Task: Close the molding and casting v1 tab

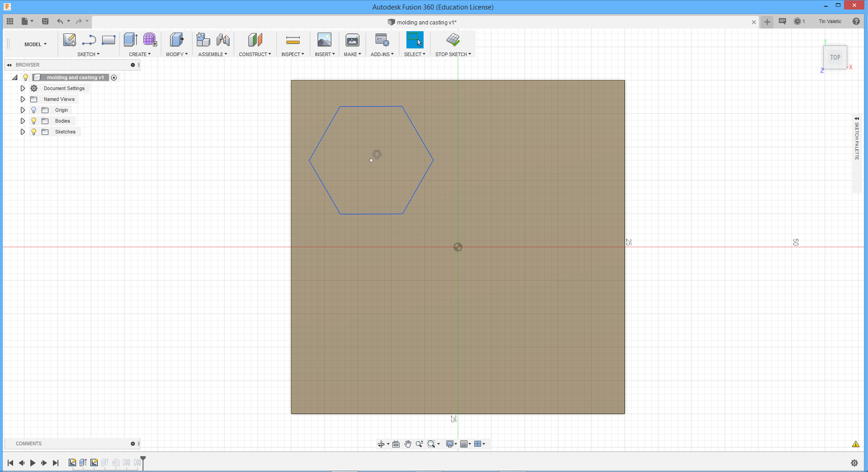Action: [x=754, y=22]
